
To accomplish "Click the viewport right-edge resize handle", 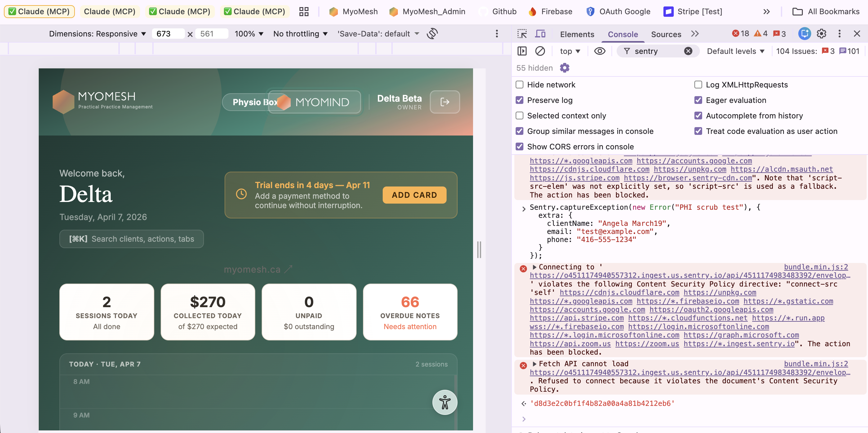I will pyautogui.click(x=479, y=249).
